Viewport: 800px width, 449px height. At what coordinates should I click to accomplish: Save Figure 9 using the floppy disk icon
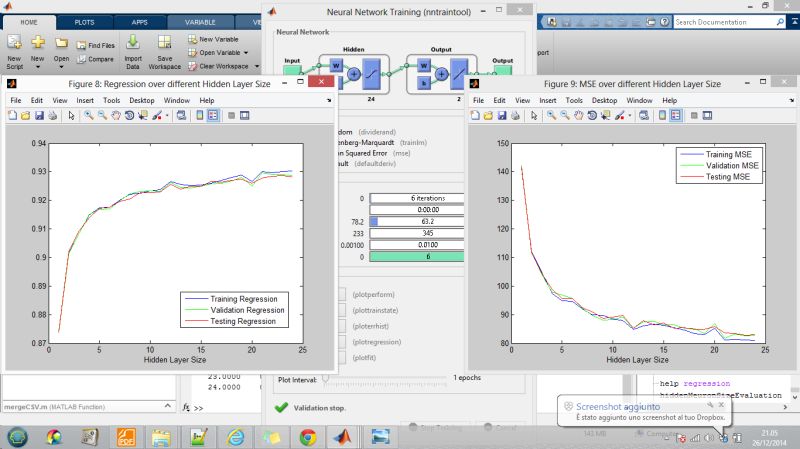(502, 116)
